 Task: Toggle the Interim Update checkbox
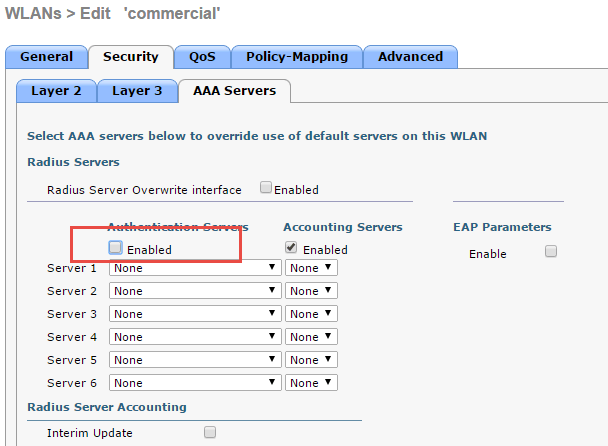pos(210,432)
